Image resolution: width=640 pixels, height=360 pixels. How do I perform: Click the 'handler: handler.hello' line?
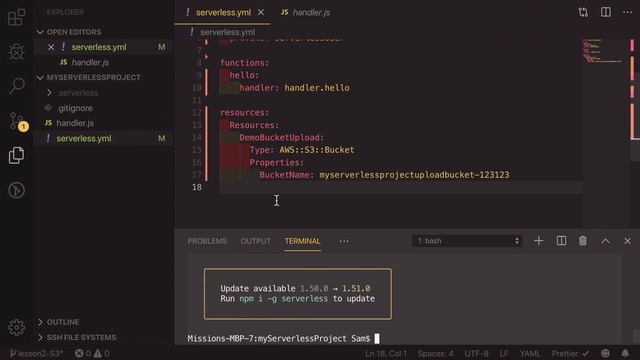coord(294,88)
